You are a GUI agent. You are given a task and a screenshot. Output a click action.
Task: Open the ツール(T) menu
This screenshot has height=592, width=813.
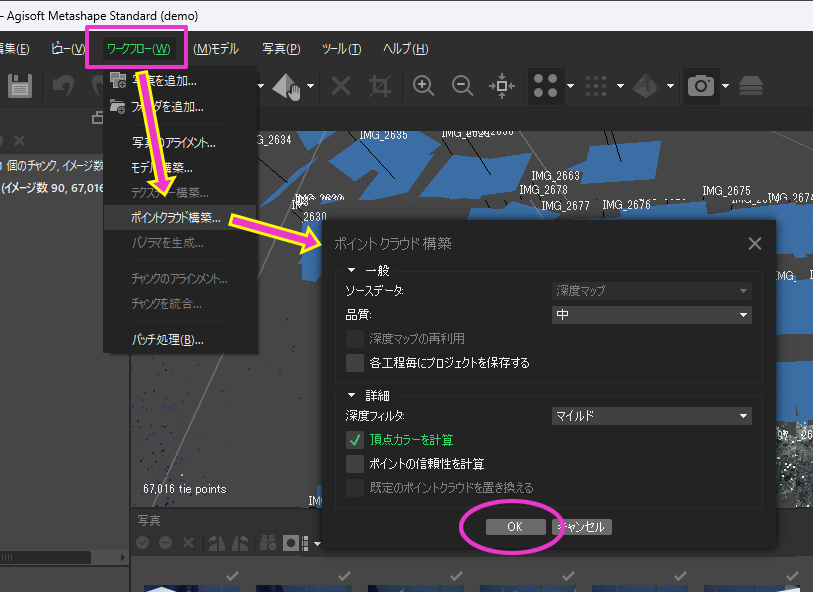pos(341,49)
